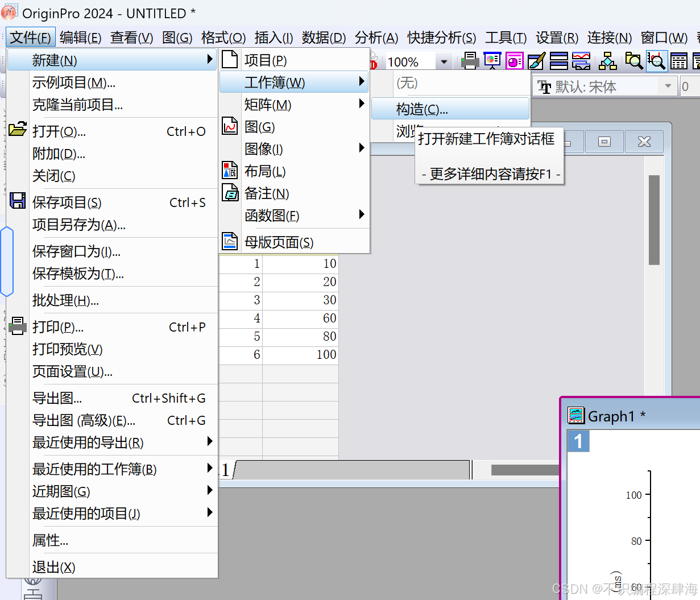Select the (无) workbook template entry
Viewport: 700px width, 600px height.
pos(450,83)
